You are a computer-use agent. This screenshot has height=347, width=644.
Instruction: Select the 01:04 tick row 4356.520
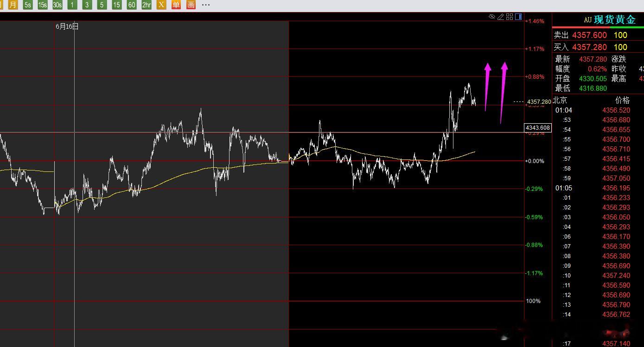[598, 110]
